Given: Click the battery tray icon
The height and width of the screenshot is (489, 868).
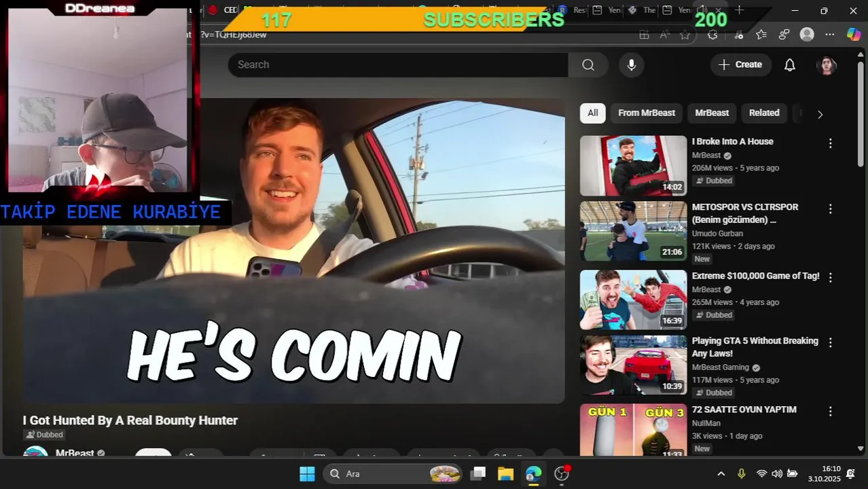Looking at the screenshot, I should click(792, 473).
